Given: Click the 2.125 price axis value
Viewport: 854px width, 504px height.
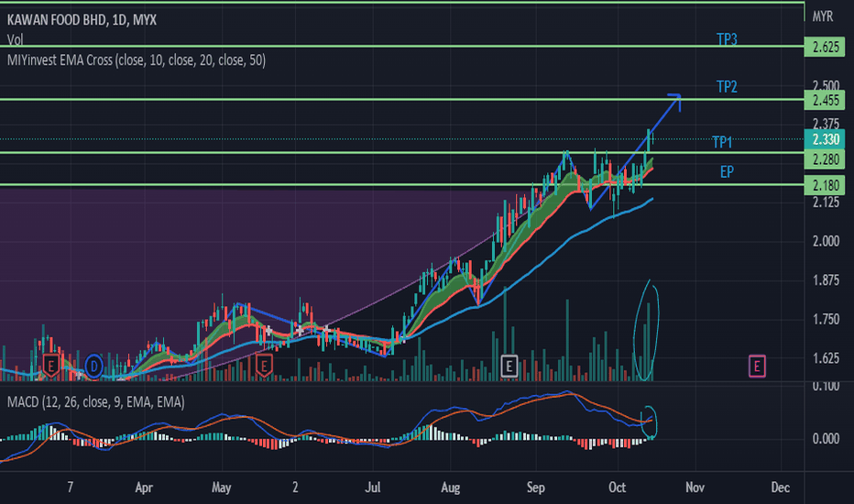Looking at the screenshot, I should coord(826,203).
